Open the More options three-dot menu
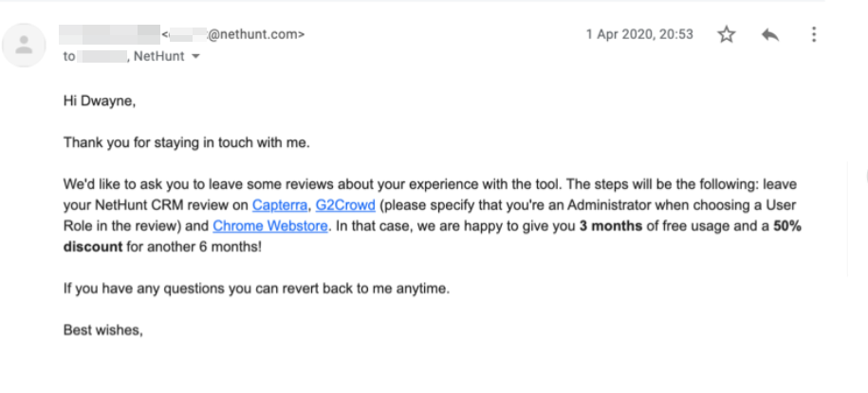 point(813,34)
